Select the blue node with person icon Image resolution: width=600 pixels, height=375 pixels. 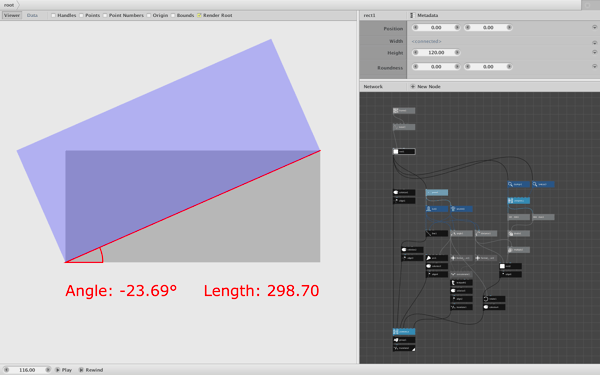coord(437,209)
